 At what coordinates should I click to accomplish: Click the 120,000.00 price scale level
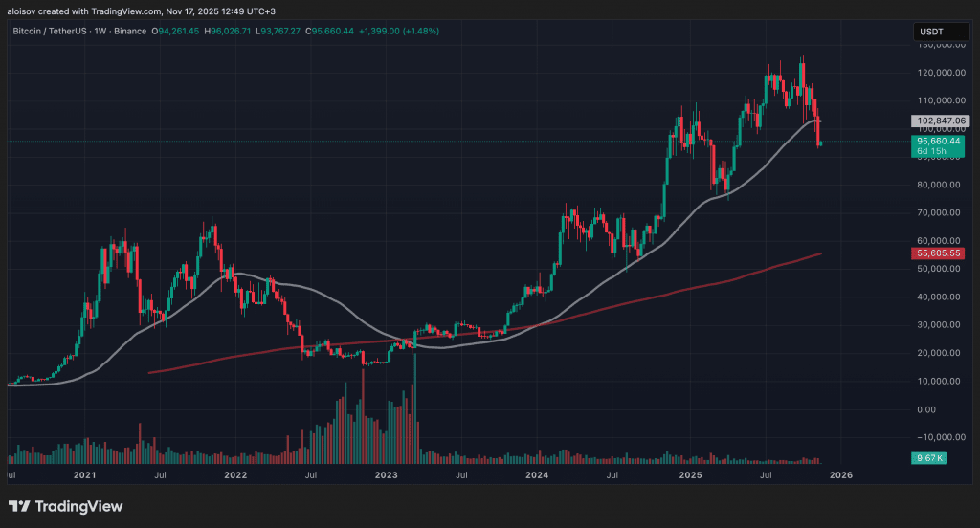(938, 73)
